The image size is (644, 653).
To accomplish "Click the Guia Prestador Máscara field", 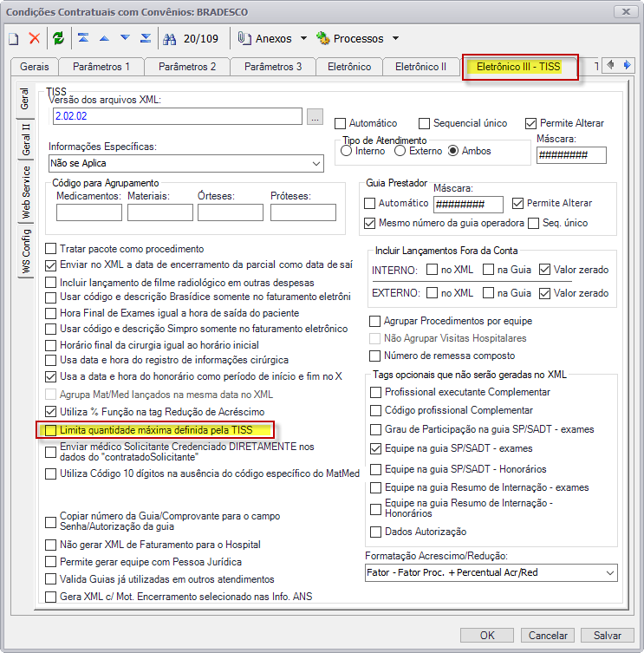I will (468, 205).
